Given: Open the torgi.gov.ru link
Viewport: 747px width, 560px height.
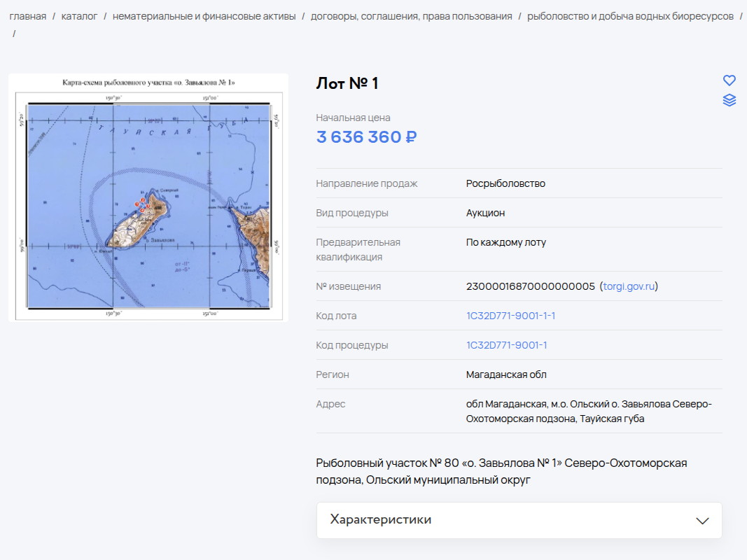Looking at the screenshot, I should tap(629, 286).
